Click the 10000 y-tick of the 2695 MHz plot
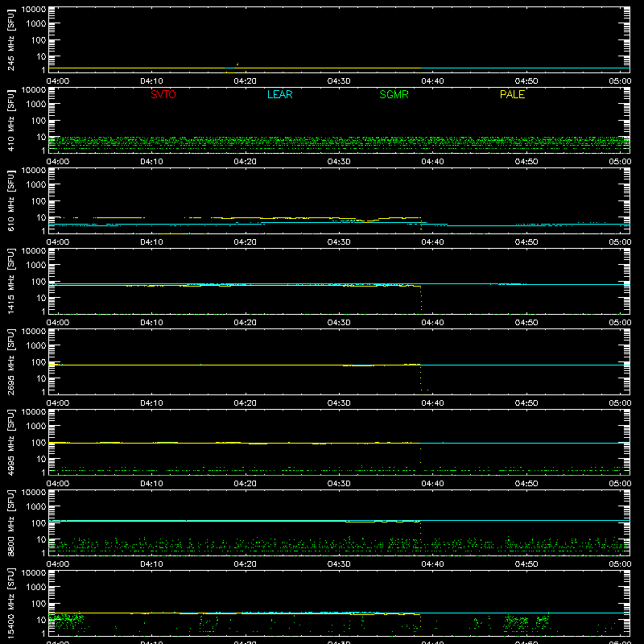The width and height of the screenshot is (644, 644). click(34, 332)
